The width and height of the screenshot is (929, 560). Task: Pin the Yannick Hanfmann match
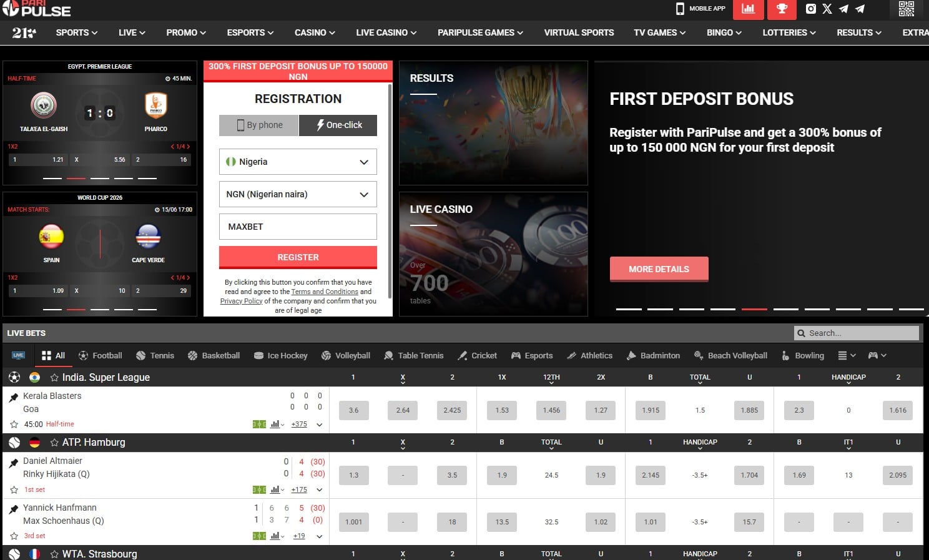pyautogui.click(x=14, y=509)
